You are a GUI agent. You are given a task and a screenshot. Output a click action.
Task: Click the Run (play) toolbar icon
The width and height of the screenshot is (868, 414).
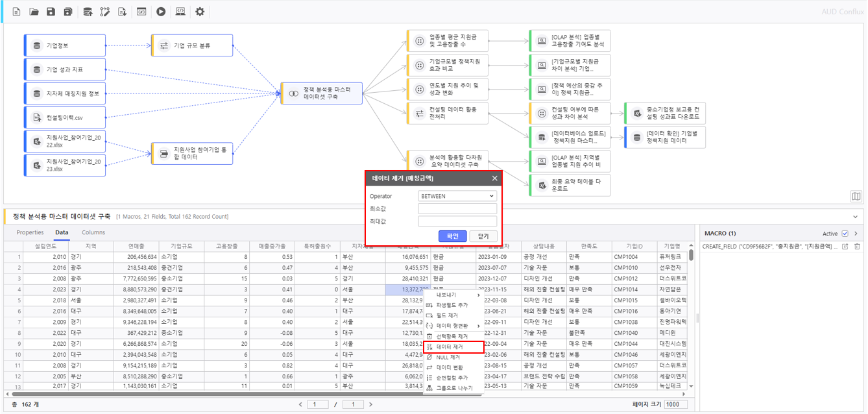click(160, 12)
